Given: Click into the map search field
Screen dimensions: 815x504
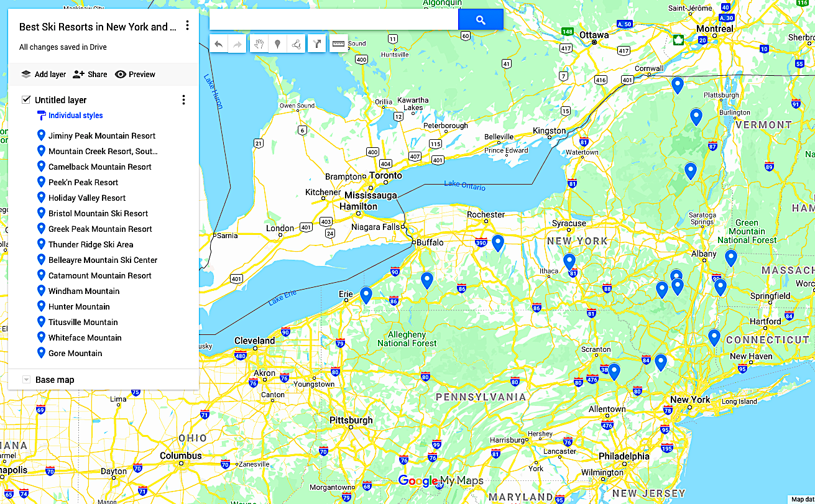Looking at the screenshot, I should [x=334, y=20].
